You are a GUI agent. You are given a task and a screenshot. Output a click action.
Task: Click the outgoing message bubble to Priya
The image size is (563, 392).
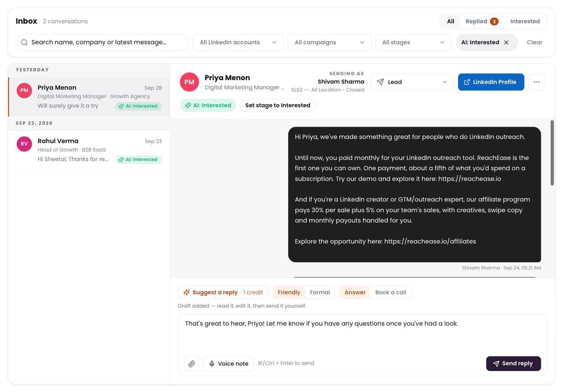(x=415, y=195)
